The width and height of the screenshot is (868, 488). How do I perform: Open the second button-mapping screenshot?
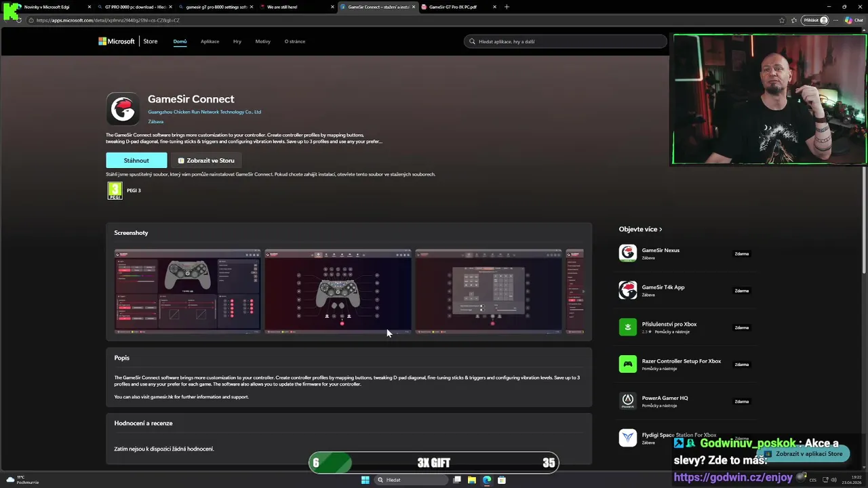point(338,291)
